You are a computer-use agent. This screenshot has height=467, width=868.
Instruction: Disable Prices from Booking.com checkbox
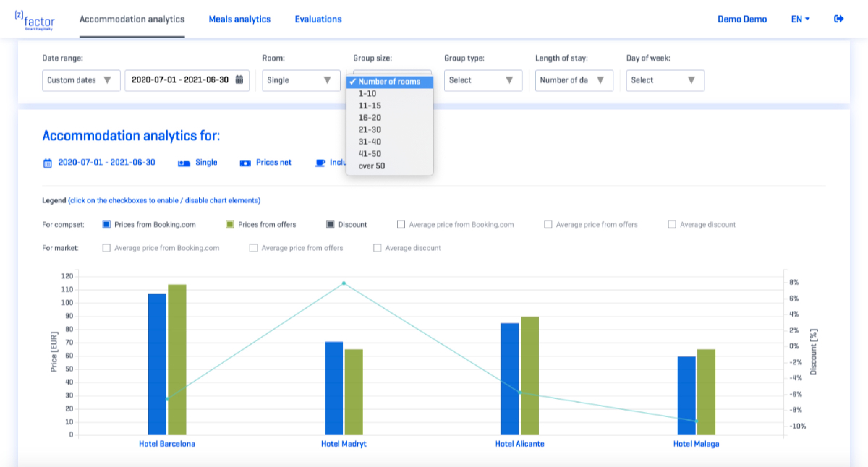coord(106,224)
